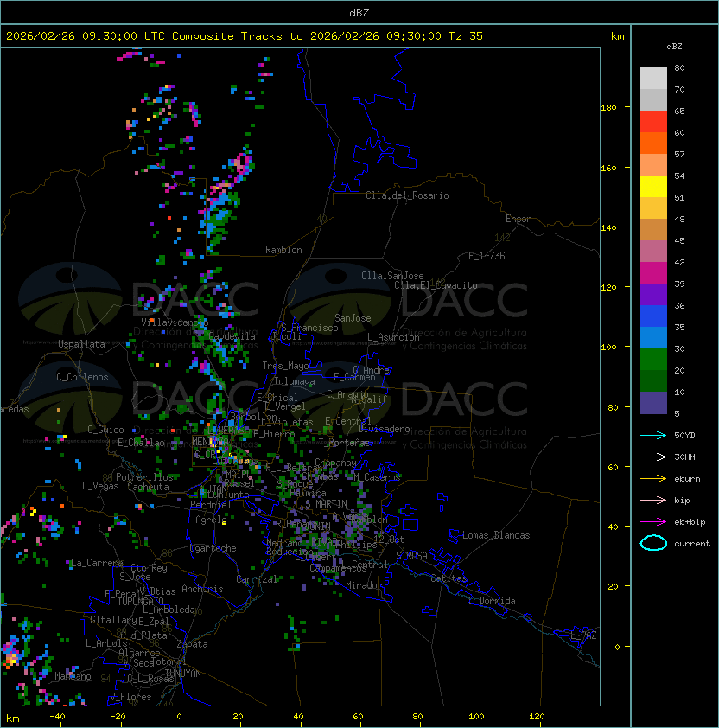This screenshot has width=719, height=728.
Task: Click the '45' dBZ value in color scale
Action: pos(679,241)
